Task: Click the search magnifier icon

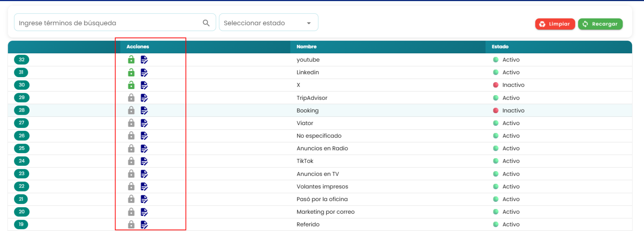Action: (206, 23)
